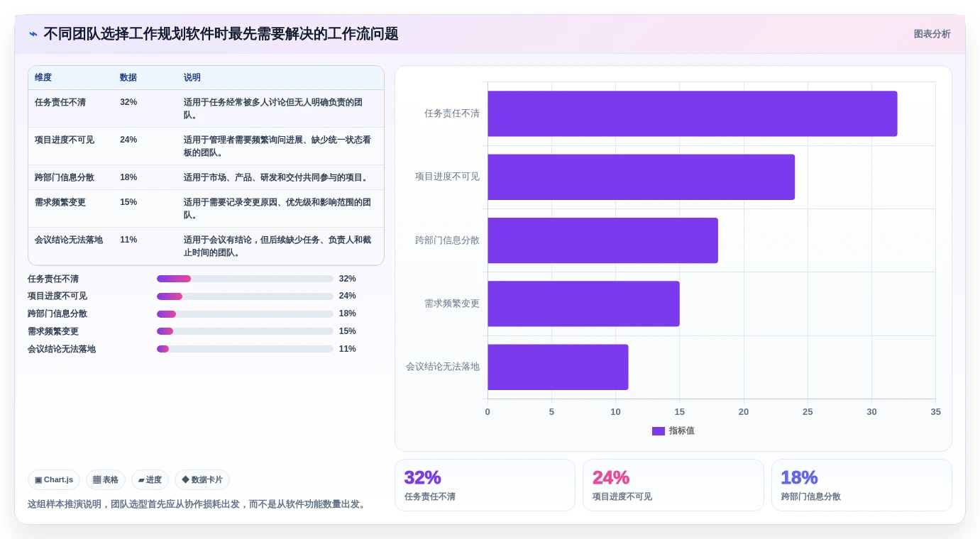
Task: Open the 24% 项目进度不可见 data card
Action: (x=673, y=485)
